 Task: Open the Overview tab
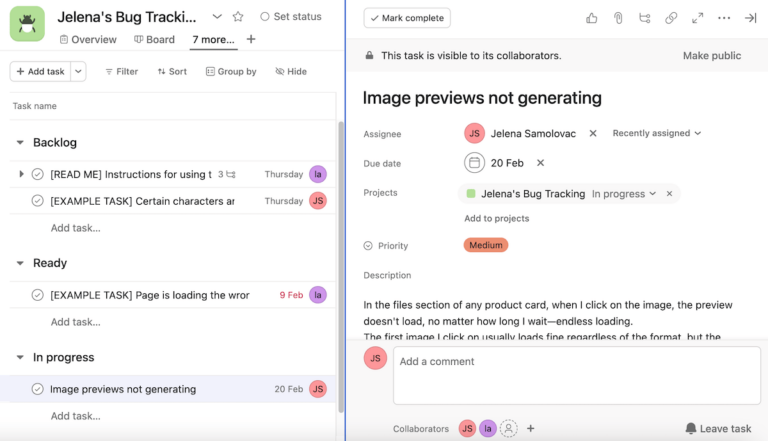pyautogui.click(x=88, y=40)
